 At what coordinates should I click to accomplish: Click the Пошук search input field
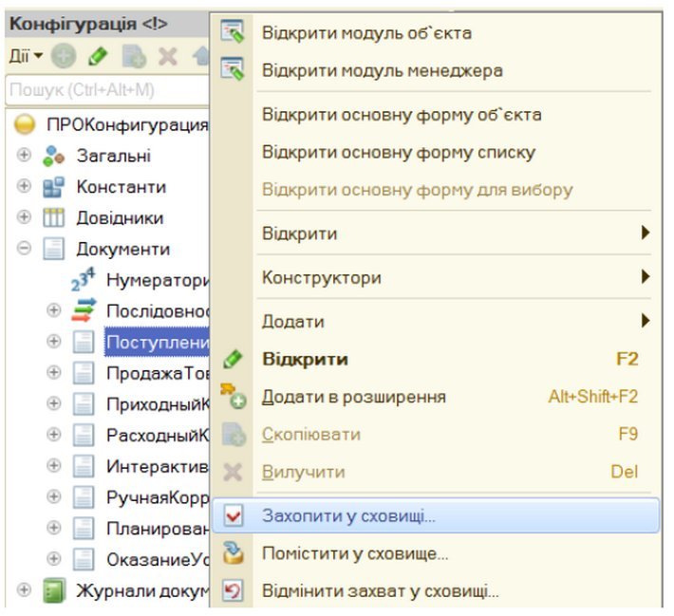(x=104, y=90)
